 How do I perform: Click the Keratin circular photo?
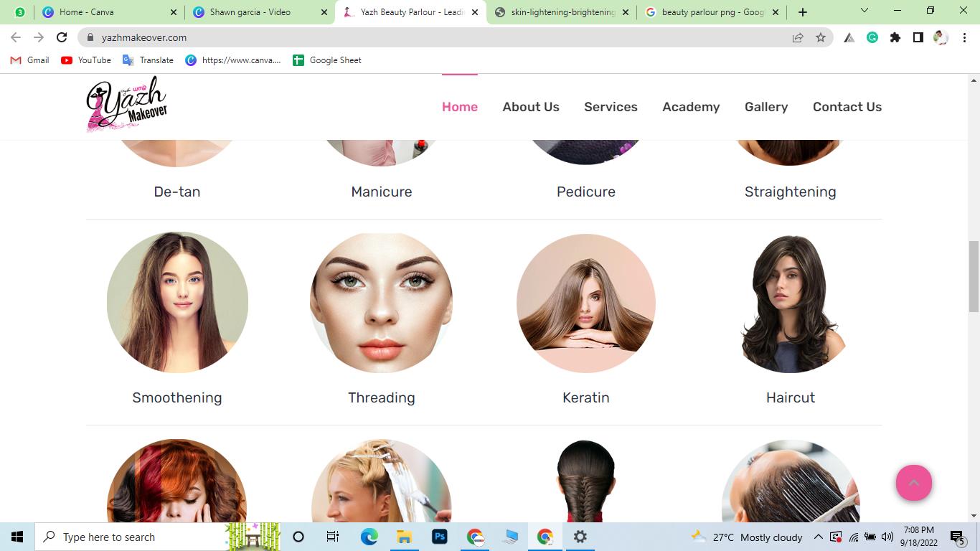point(586,302)
